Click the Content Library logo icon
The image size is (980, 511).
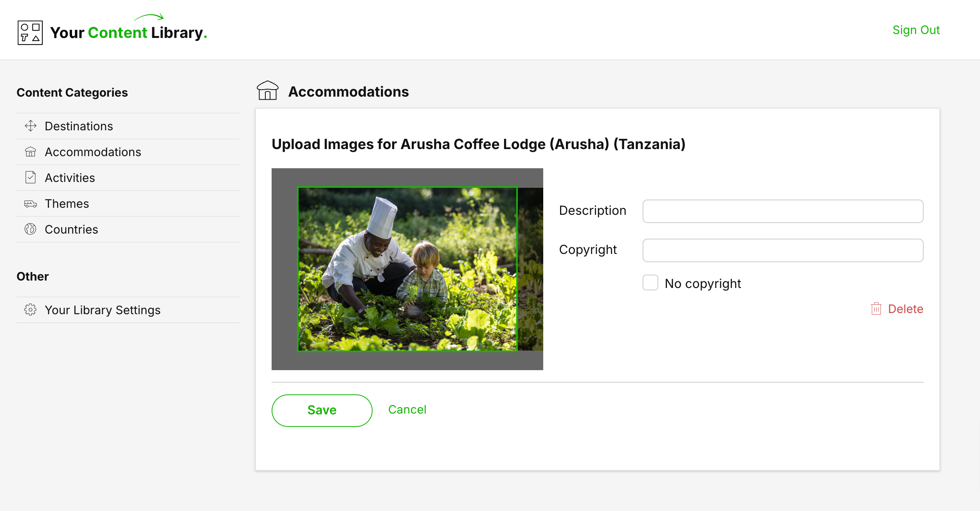(30, 33)
